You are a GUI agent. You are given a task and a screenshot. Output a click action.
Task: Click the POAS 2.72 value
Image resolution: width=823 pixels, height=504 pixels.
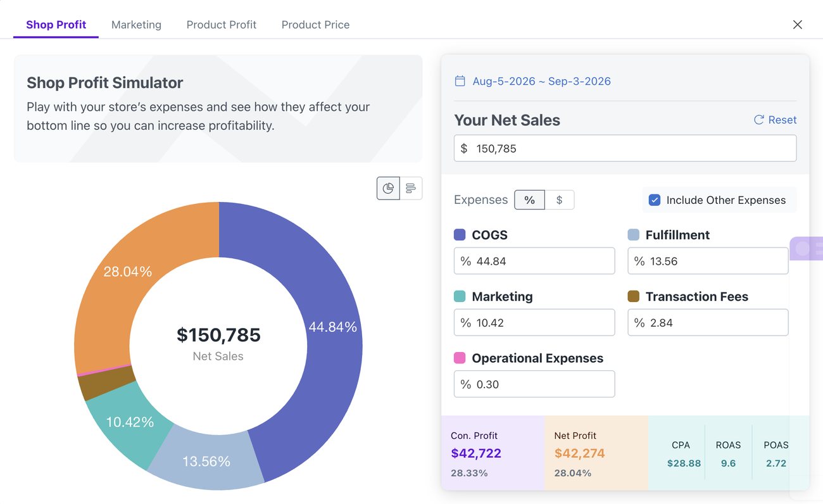pos(776,463)
